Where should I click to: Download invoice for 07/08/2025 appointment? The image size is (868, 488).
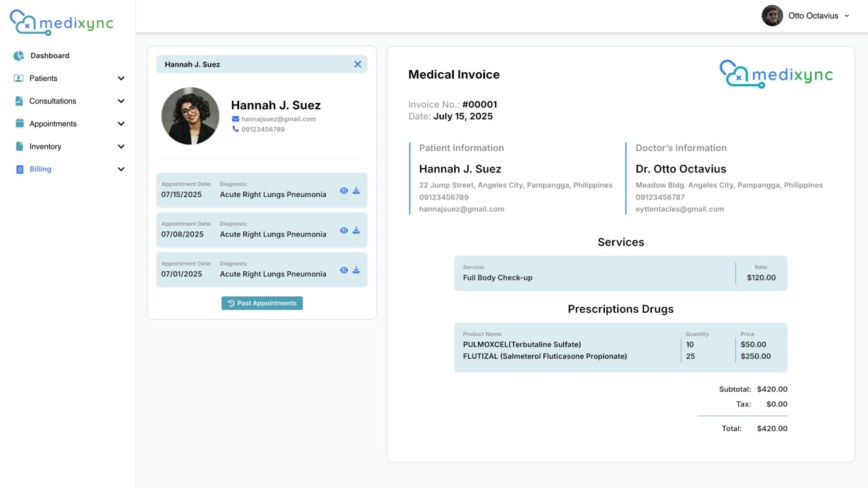click(356, 230)
